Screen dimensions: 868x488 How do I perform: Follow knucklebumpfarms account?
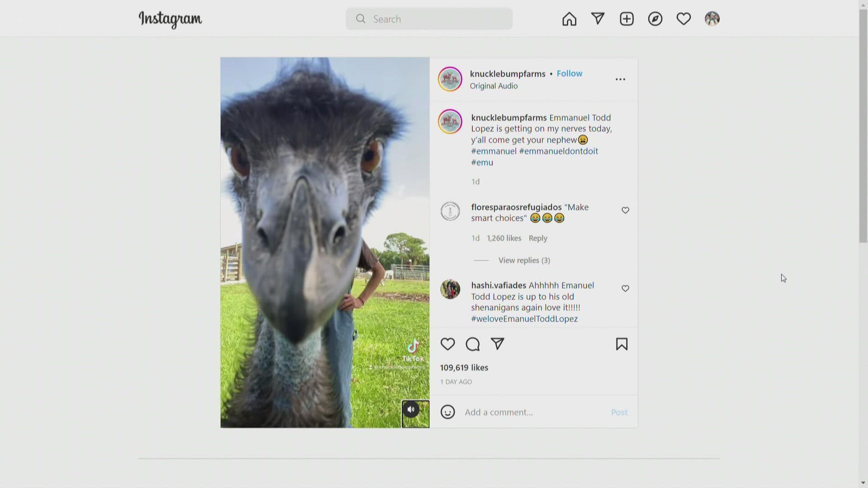pyautogui.click(x=569, y=74)
